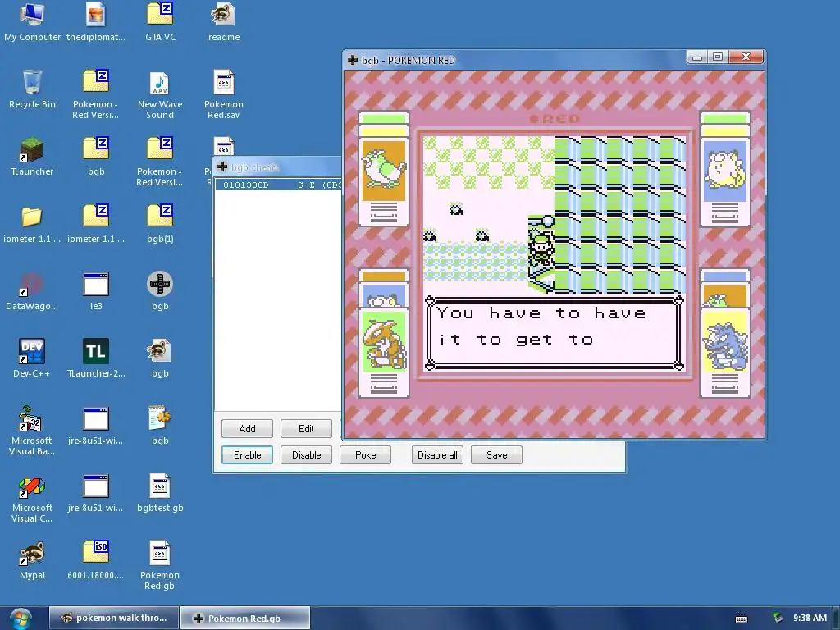Select 6001.18000 iso archive icon
Screen dimensions: 840x630
(96, 559)
